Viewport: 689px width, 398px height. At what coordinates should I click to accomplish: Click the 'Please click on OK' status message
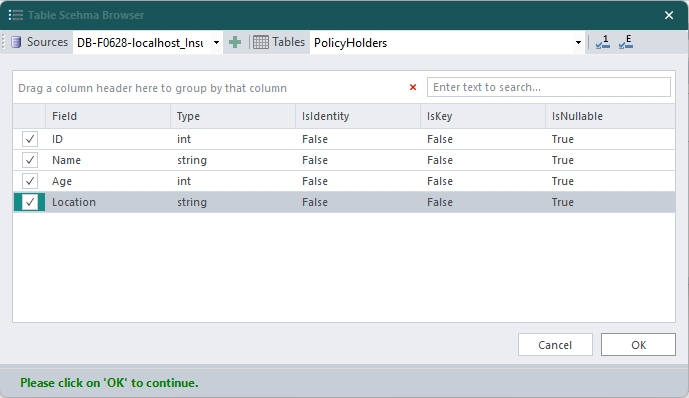point(109,383)
